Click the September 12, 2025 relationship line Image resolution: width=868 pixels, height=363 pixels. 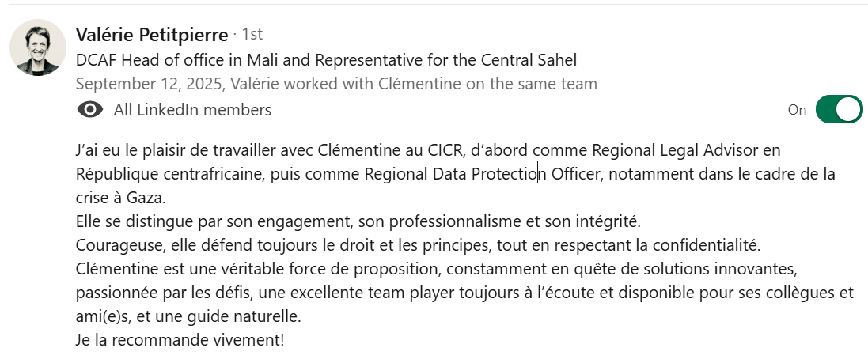[336, 84]
